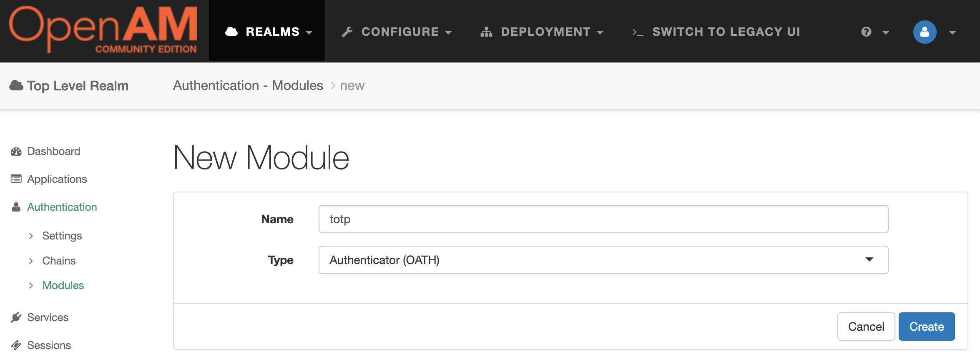
Task: Click the Dashboard gauge icon
Action: click(x=16, y=152)
